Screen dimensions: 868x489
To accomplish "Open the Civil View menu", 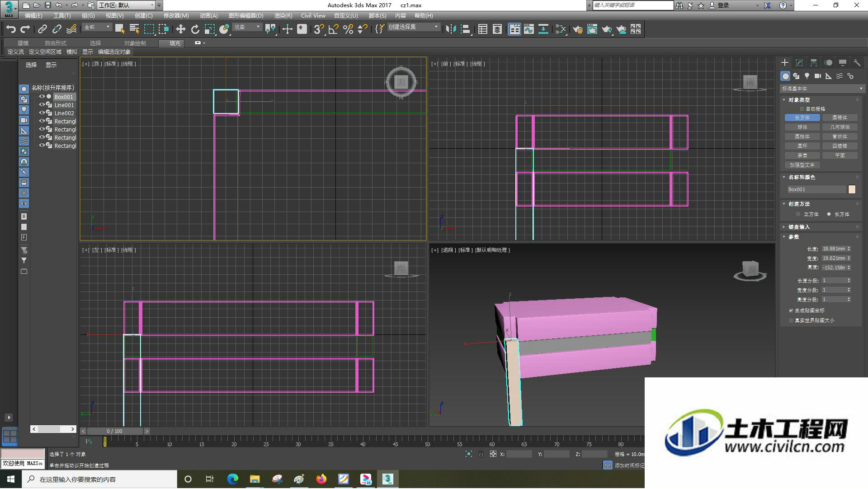I will tap(313, 16).
